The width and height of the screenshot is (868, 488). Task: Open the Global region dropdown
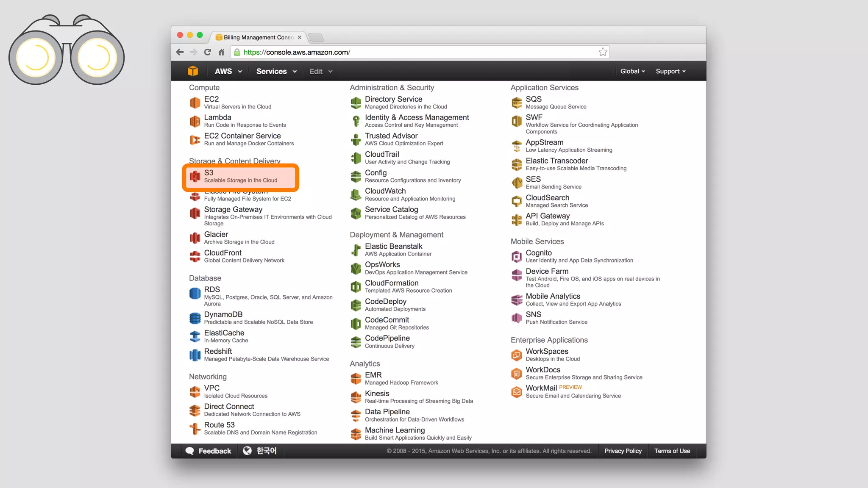pyautogui.click(x=632, y=71)
